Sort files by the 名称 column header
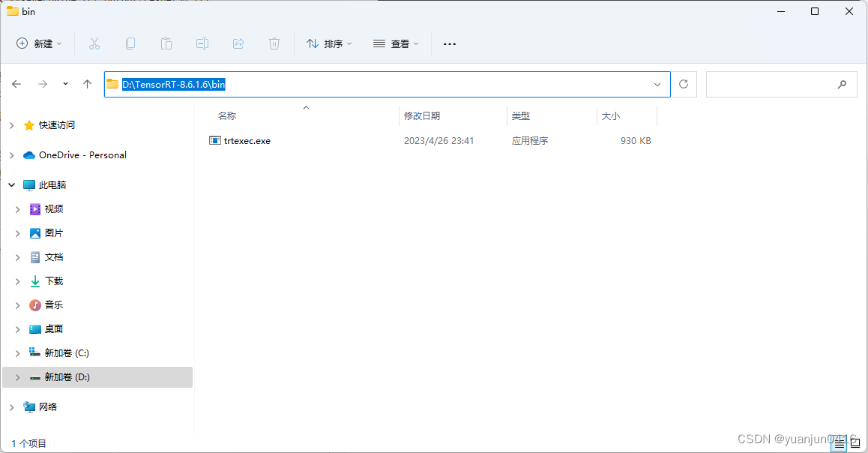This screenshot has width=868, height=453. [226, 115]
